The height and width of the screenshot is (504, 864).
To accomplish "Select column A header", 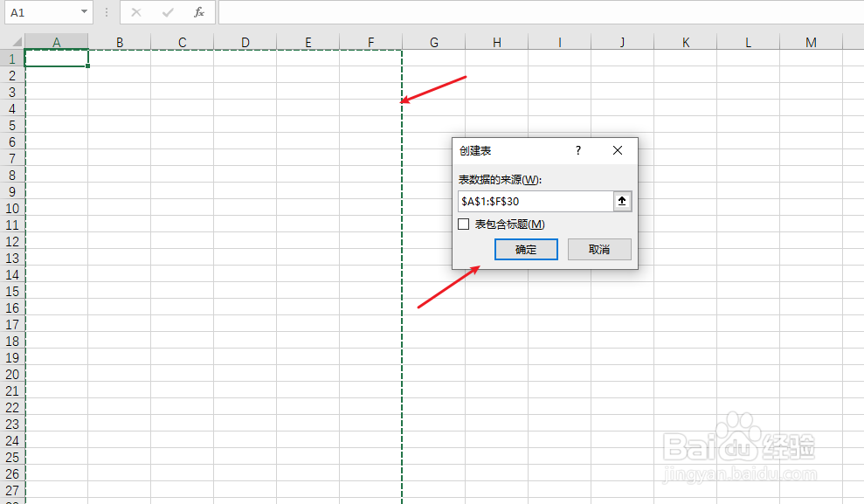I will click(56, 42).
